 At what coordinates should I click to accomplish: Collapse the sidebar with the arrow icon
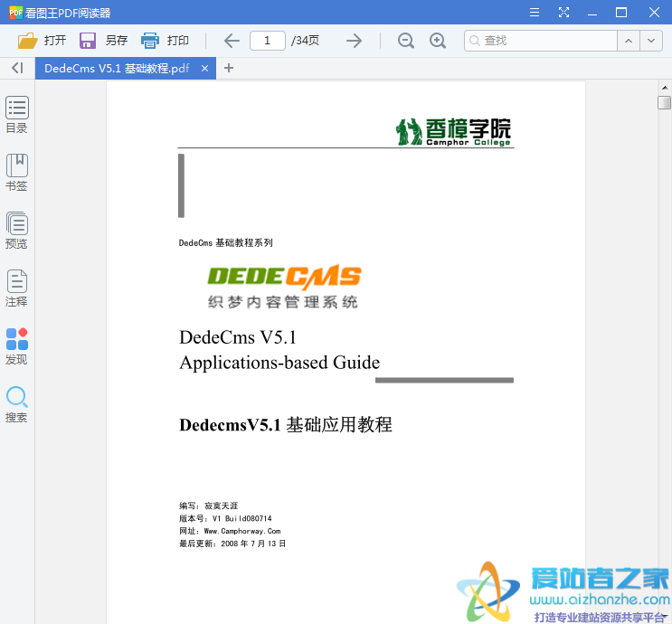tap(17, 68)
